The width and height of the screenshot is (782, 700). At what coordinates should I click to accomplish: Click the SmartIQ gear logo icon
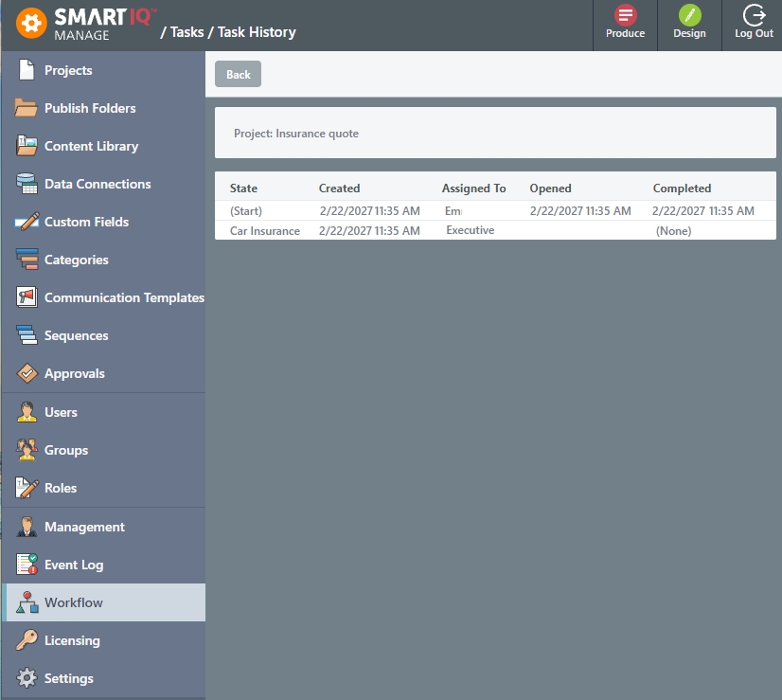click(x=31, y=23)
